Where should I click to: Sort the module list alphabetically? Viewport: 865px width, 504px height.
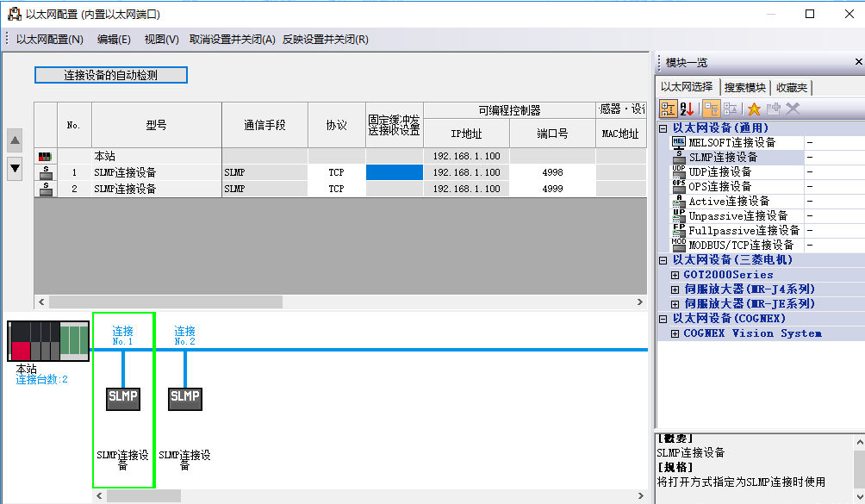[x=688, y=109]
